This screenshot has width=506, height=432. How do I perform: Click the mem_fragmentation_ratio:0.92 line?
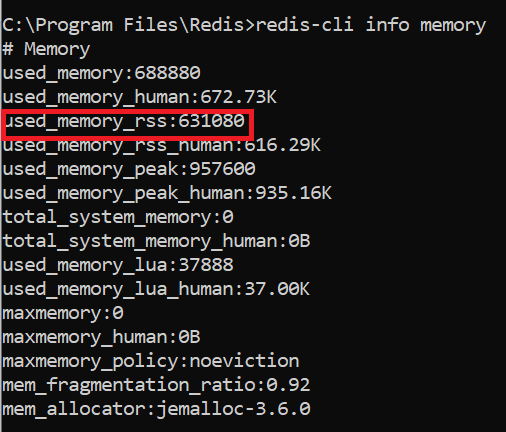pyautogui.click(x=156, y=385)
